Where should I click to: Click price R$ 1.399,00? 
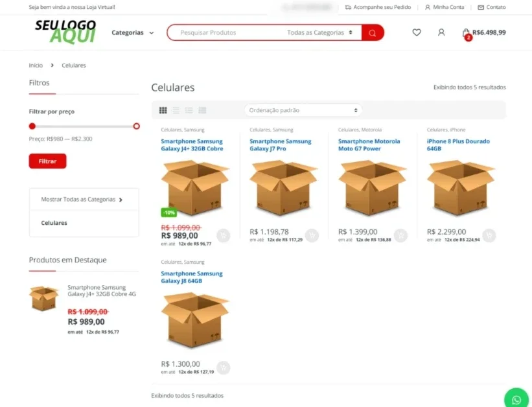tap(358, 232)
